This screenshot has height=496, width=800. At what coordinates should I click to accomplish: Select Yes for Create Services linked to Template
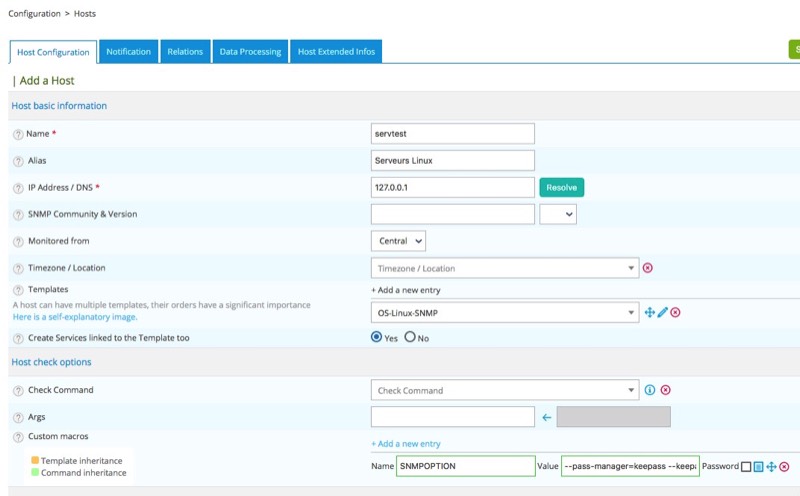pyautogui.click(x=377, y=338)
